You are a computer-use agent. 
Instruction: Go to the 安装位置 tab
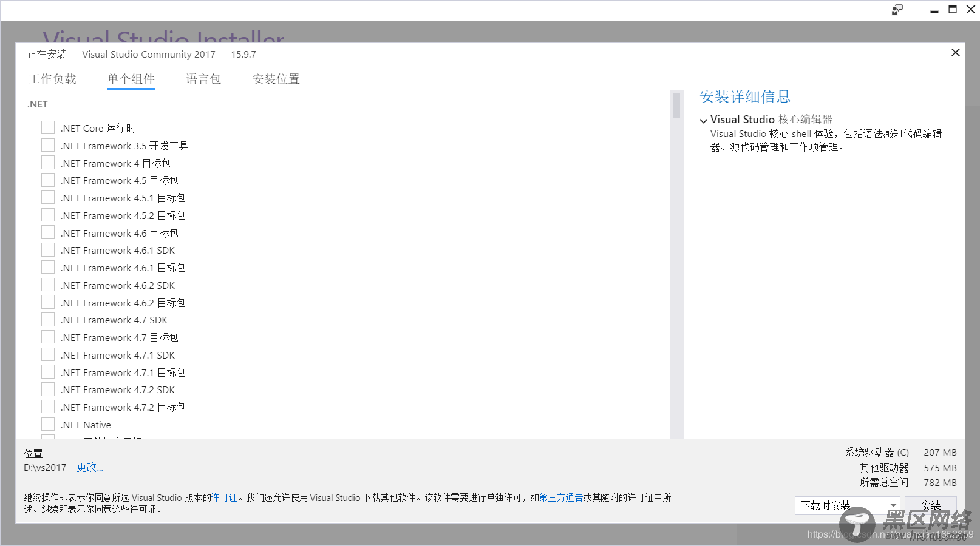click(276, 79)
